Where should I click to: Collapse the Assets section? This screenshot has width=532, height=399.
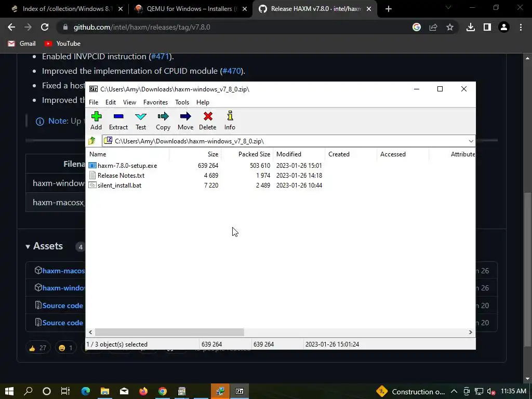[x=44, y=246]
